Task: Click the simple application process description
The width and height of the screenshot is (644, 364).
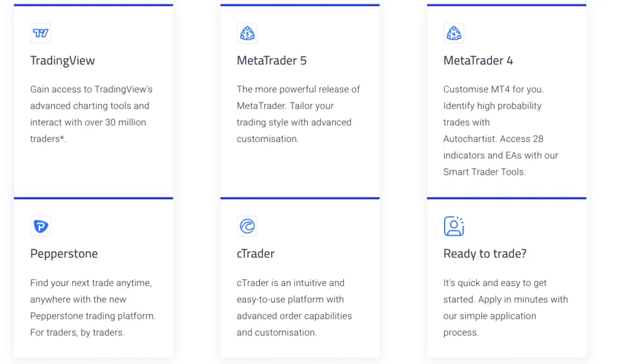Action: click(x=506, y=308)
